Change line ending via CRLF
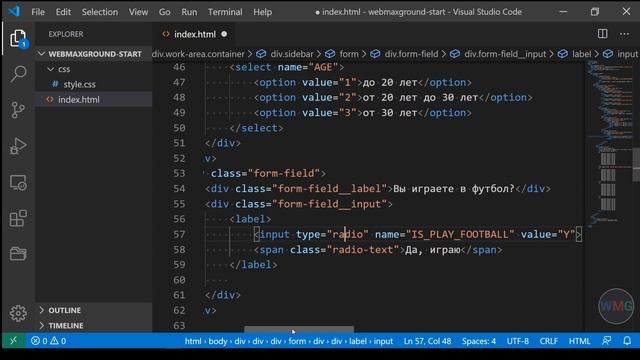 tap(549, 341)
